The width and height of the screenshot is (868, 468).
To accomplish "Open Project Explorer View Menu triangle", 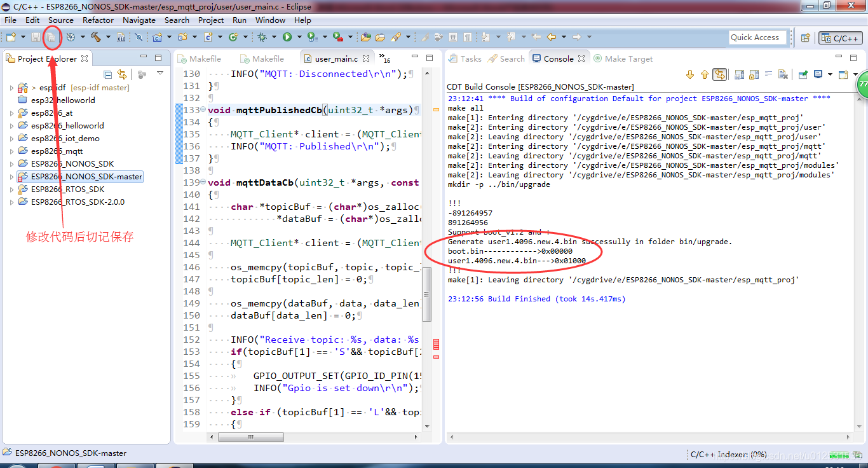I will point(160,74).
